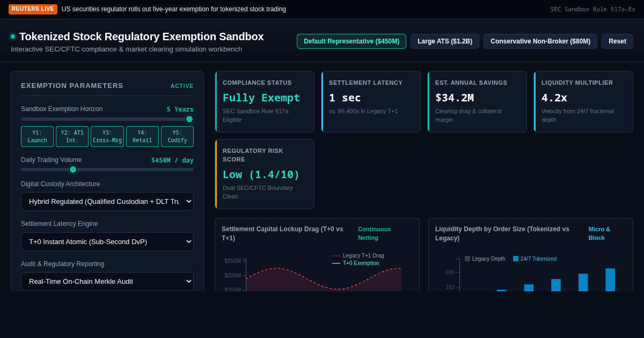Toggle 24/7 Tokenized legend entry
The height and width of the screenshot is (338, 644).
(535, 259)
